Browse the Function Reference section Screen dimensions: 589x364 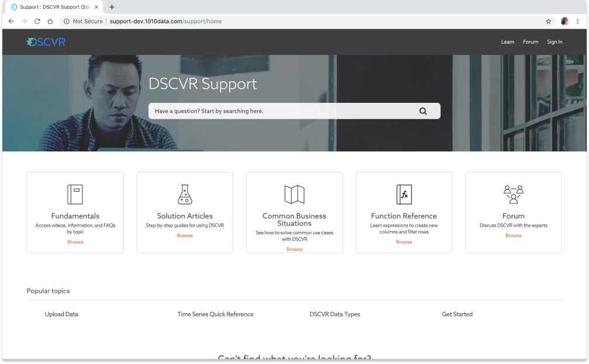click(404, 242)
